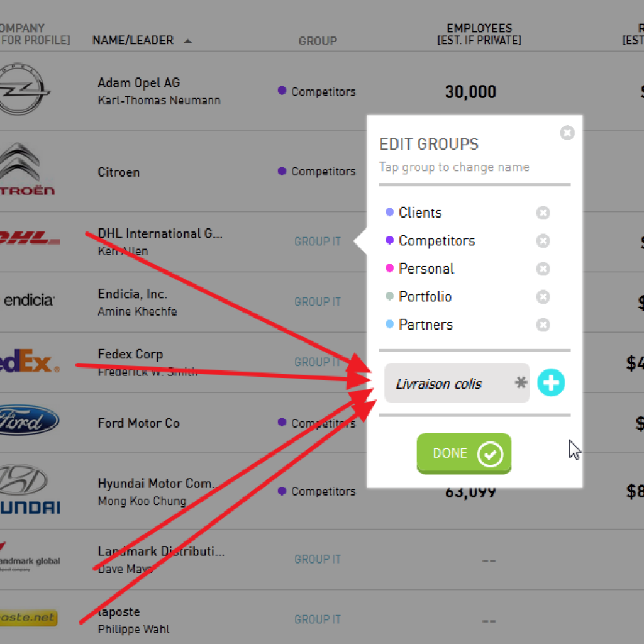Delete the Personal group using its x icon
Screen dimensions: 644x644
click(x=543, y=269)
